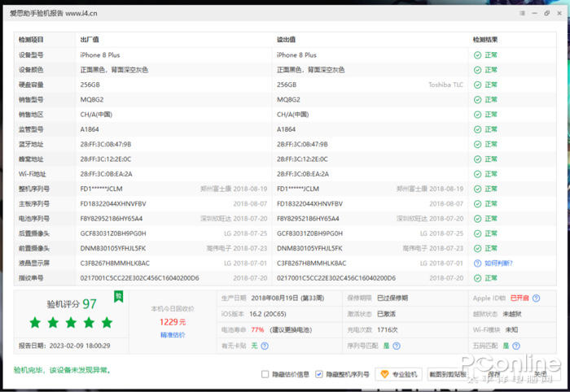
Task: Click the check icon in the 销售型号 row
Action: (x=478, y=100)
